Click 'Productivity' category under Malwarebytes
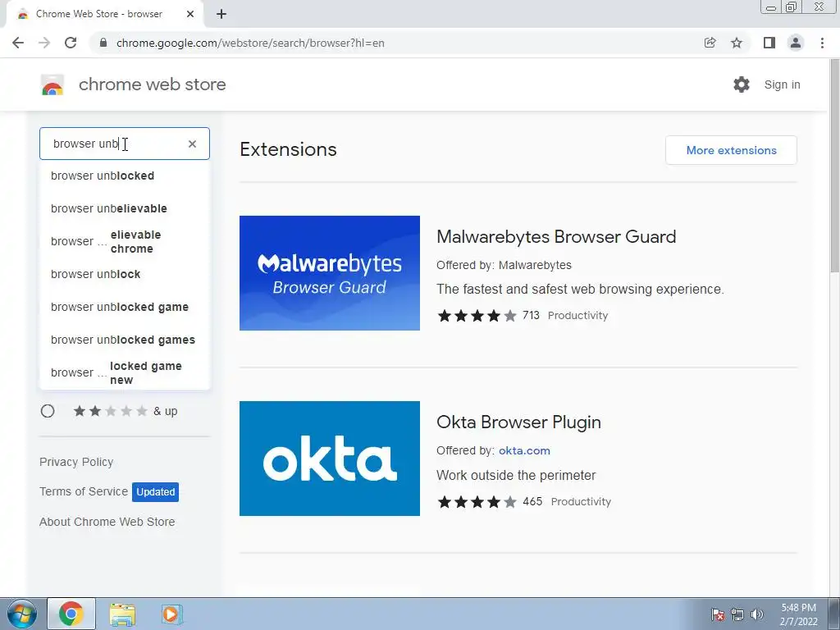 [577, 316]
